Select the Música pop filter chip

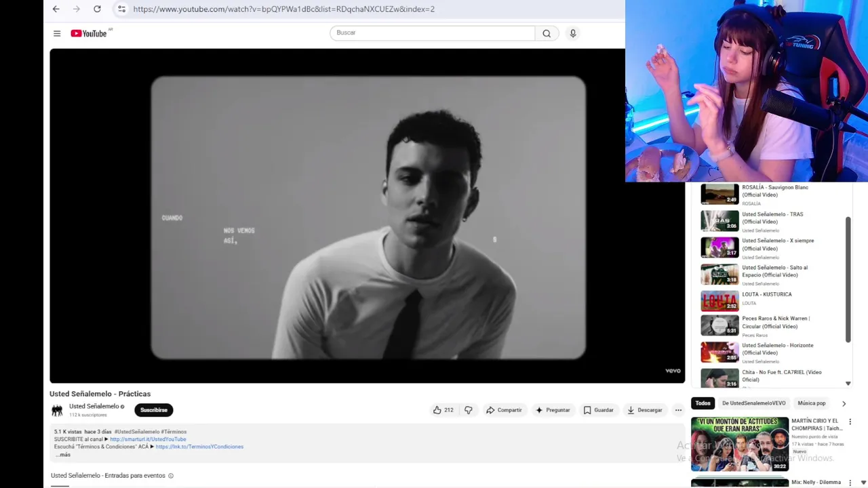tap(812, 403)
